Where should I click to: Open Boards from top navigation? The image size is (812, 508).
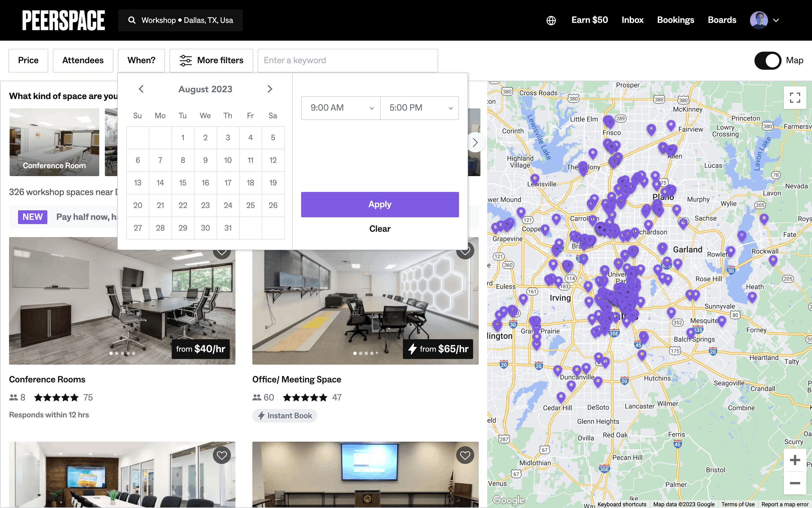coord(722,20)
